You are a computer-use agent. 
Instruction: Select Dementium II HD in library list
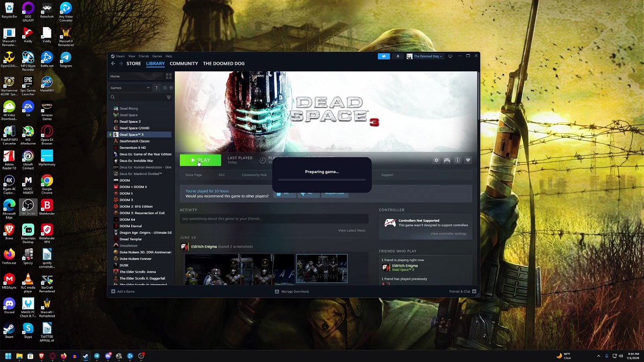pos(132,148)
